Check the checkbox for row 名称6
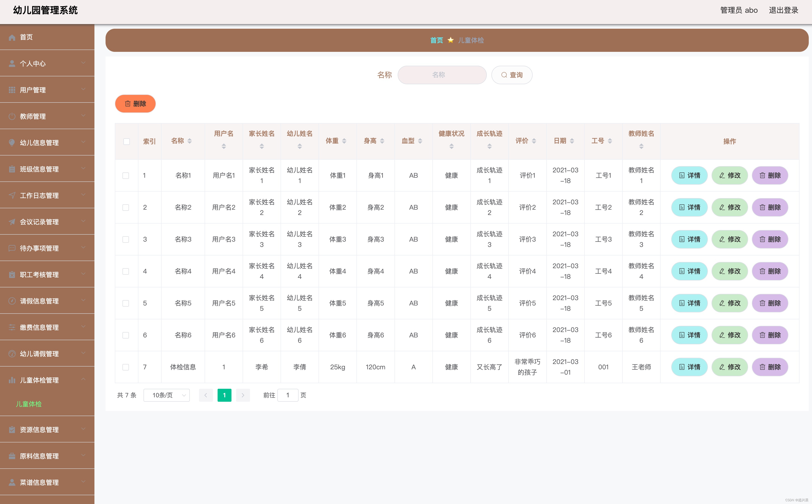Viewport: 812px width, 504px height. point(126,335)
